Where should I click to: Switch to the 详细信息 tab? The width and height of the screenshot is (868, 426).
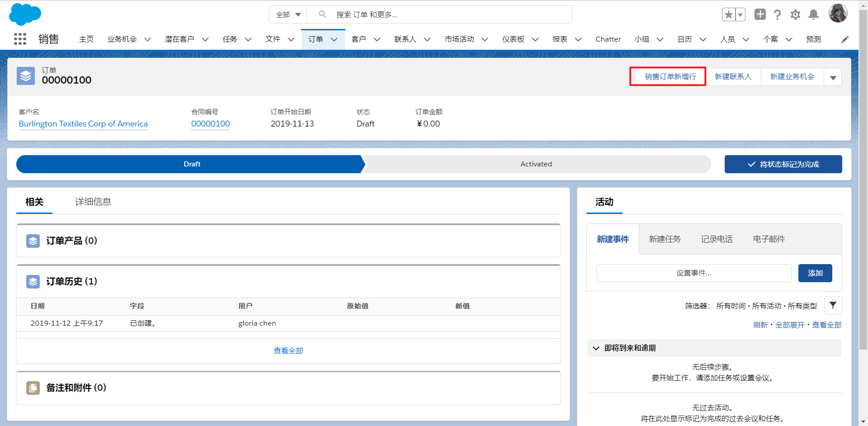pos(93,202)
